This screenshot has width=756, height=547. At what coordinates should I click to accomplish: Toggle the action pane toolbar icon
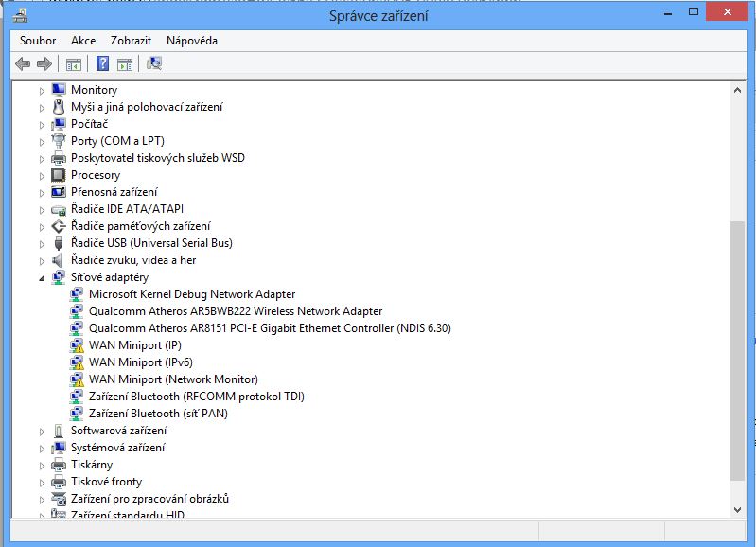(125, 63)
